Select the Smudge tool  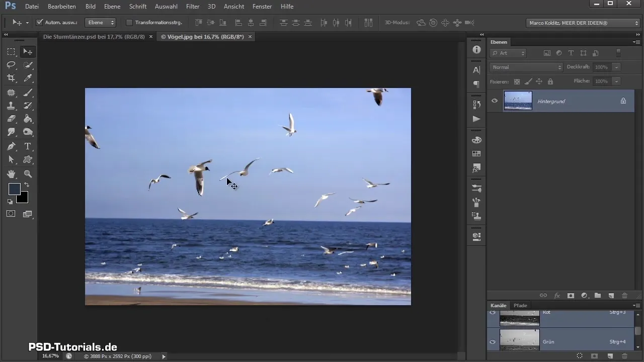pyautogui.click(x=11, y=132)
